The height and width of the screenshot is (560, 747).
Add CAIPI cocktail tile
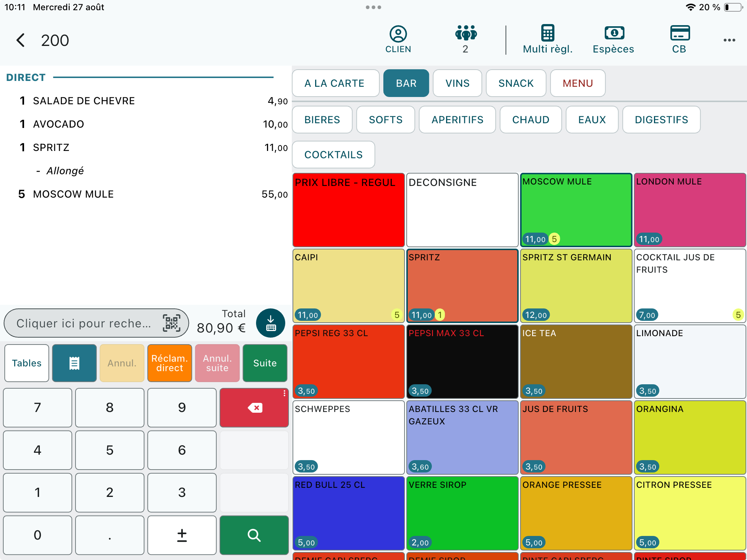coord(349,286)
